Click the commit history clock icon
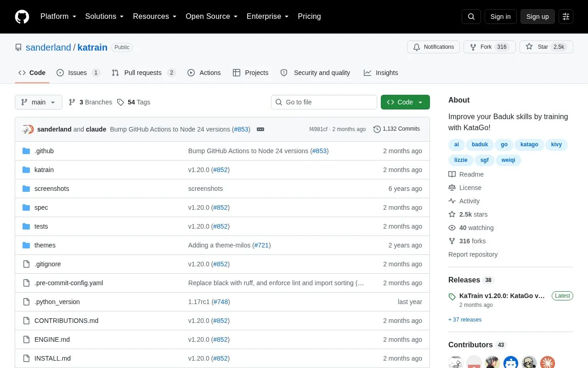The image size is (588, 368). 377,129
